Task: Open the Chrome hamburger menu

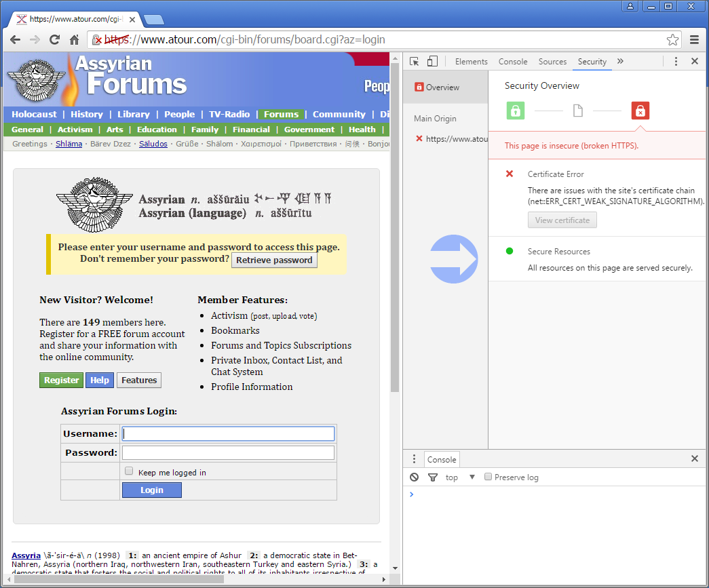Action: click(x=695, y=40)
